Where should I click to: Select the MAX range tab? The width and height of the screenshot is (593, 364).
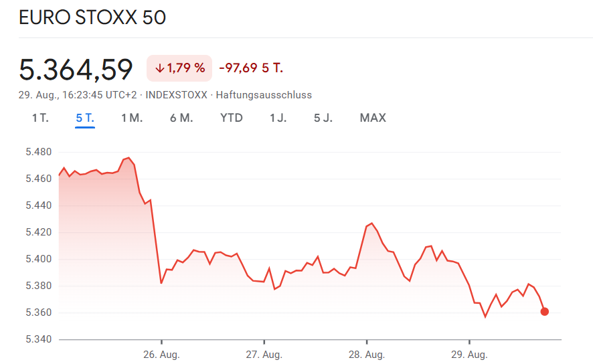[373, 118]
